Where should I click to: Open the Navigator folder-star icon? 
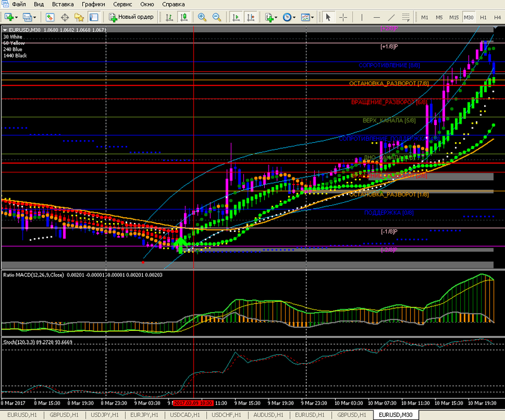[79, 17]
